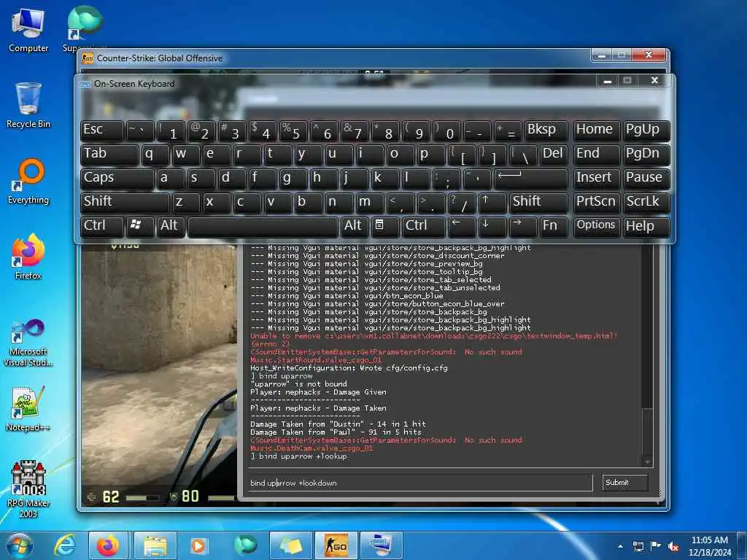The width and height of the screenshot is (747, 560).
Task: Select the On-Screen Keyboard taskbar button
Action: pos(381,545)
